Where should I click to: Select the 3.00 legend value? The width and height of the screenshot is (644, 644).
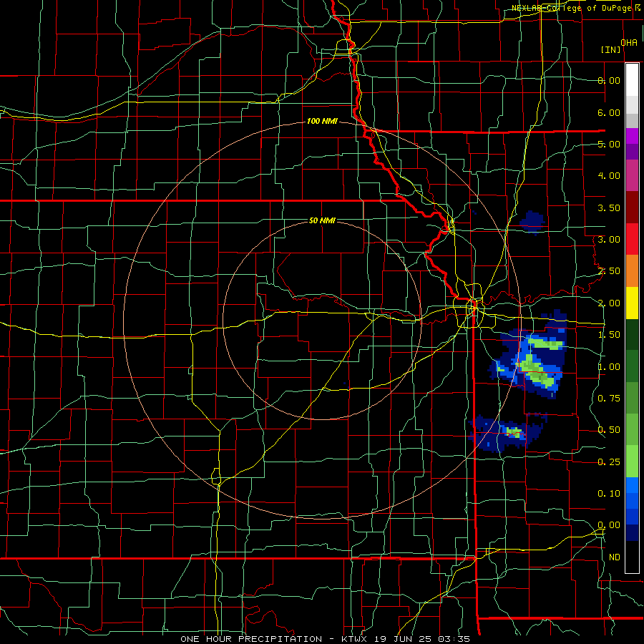coord(609,240)
